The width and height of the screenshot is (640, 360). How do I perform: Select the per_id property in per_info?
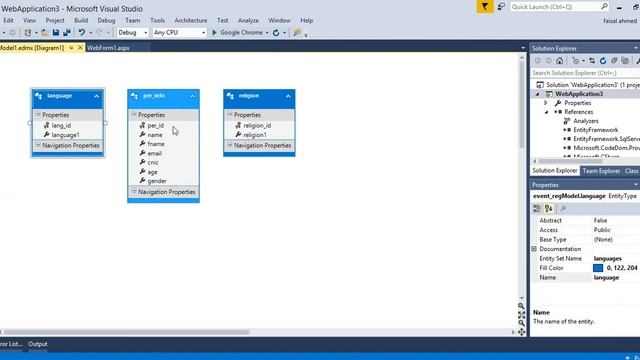156,125
